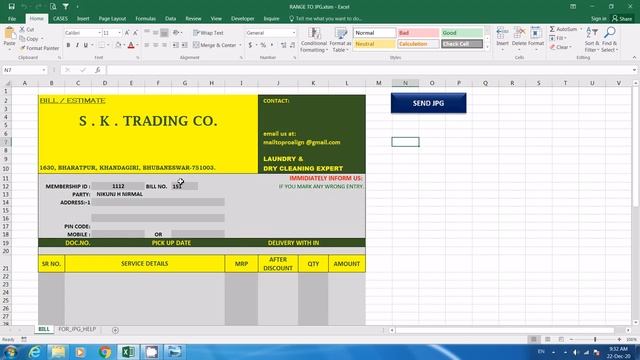The image size is (640, 360).
Task: Click the formula bar input field
Action: pos(369,70)
